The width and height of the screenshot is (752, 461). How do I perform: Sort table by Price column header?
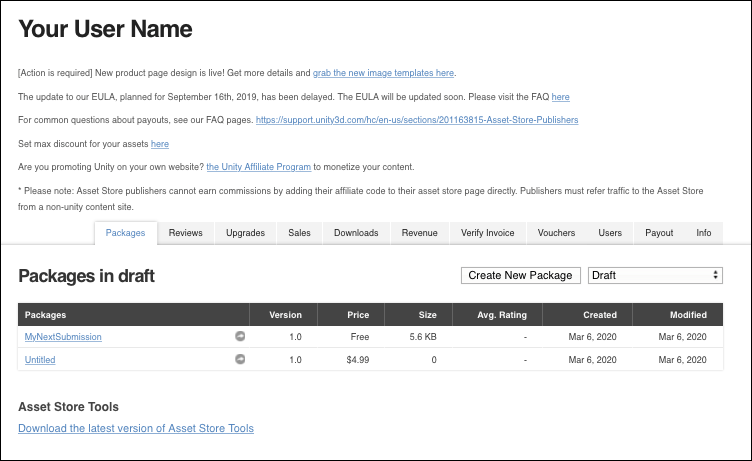point(358,314)
